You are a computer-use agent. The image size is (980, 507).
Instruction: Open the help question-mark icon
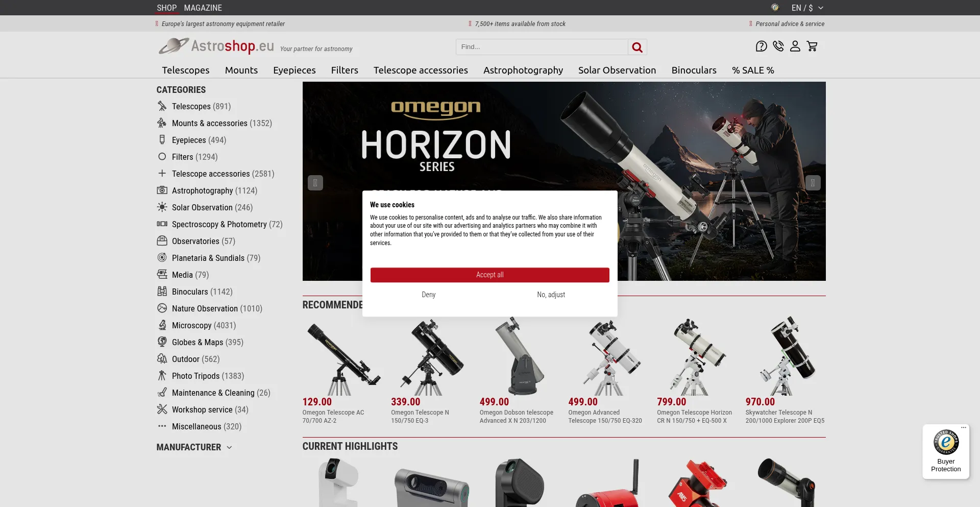coord(761,46)
